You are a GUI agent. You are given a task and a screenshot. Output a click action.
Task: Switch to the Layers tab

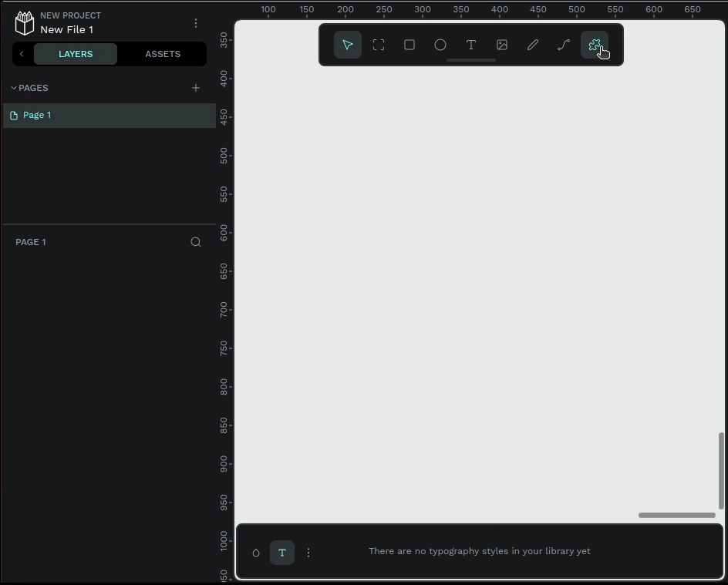(76, 54)
